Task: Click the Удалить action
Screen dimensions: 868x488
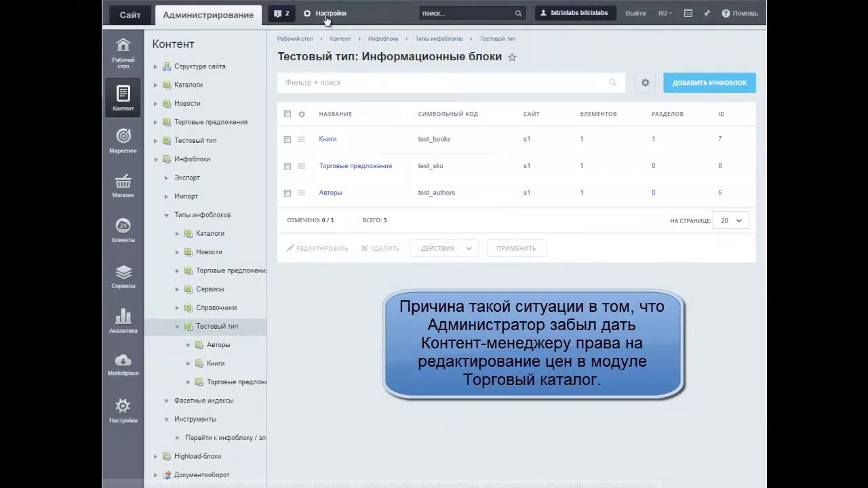Action: click(x=380, y=248)
